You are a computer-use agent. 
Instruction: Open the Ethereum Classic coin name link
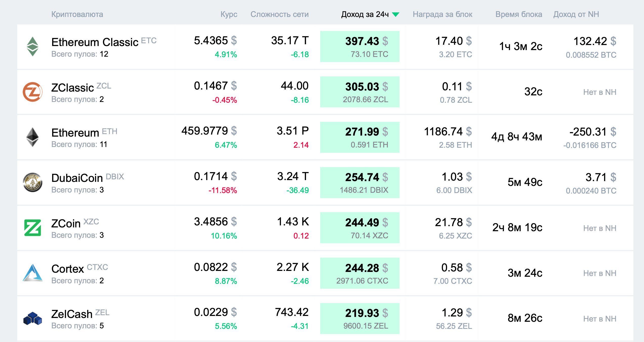pyautogui.click(x=95, y=42)
